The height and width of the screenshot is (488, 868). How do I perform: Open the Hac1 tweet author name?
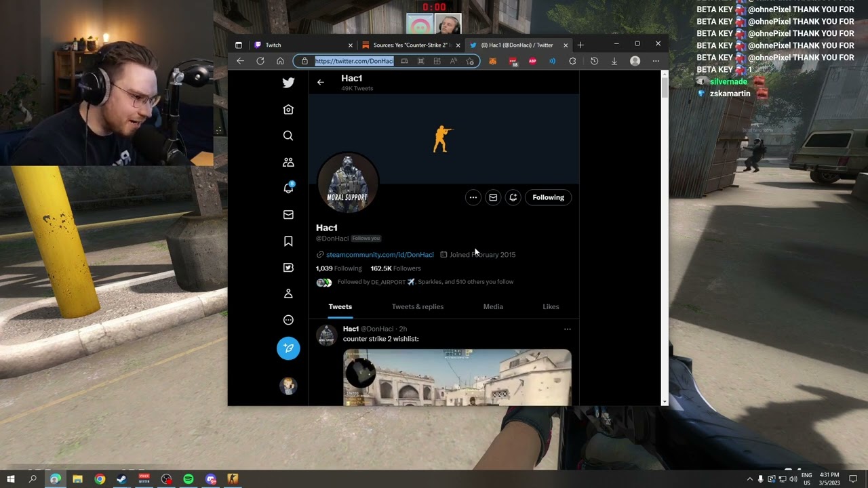coord(351,329)
